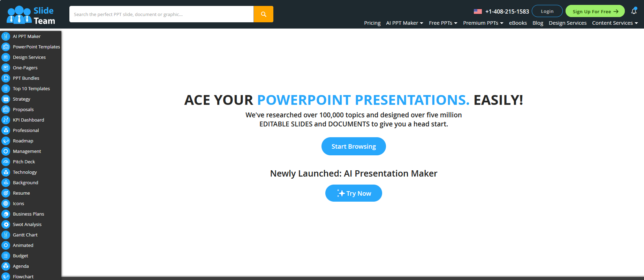Open Top 10 Templates sidebar link
The height and width of the screenshot is (280, 644).
click(x=31, y=88)
